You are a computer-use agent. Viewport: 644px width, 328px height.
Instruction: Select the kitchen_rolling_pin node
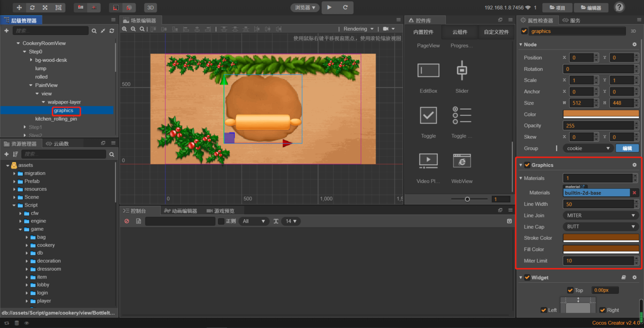[56, 119]
